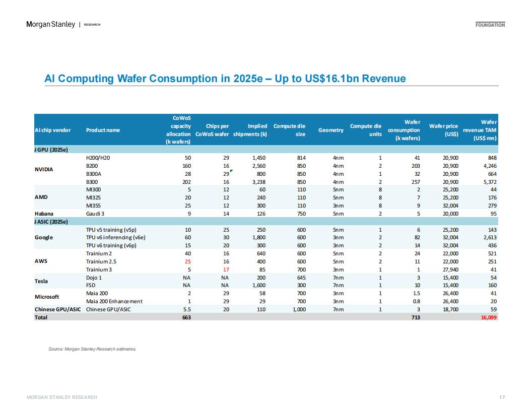This screenshot has height=411, width=532.
Task: Click the 'AI chip vendor' column header
Action: tap(52, 130)
